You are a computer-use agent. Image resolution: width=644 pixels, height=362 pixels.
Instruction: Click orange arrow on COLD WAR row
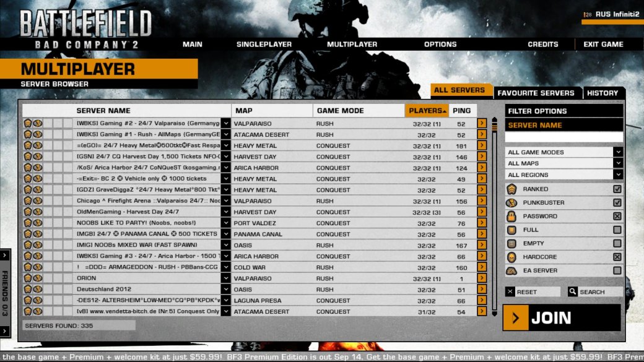(x=482, y=267)
